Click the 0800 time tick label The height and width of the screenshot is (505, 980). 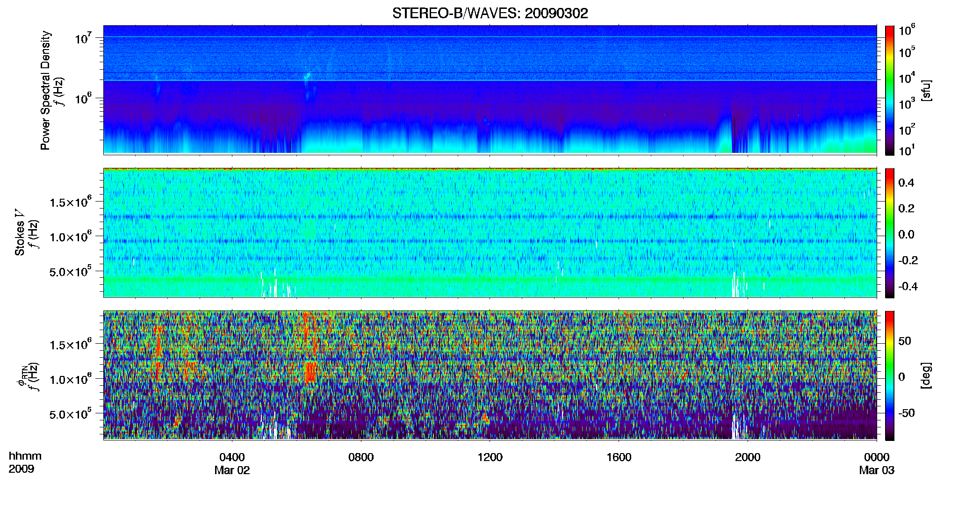coord(361,457)
